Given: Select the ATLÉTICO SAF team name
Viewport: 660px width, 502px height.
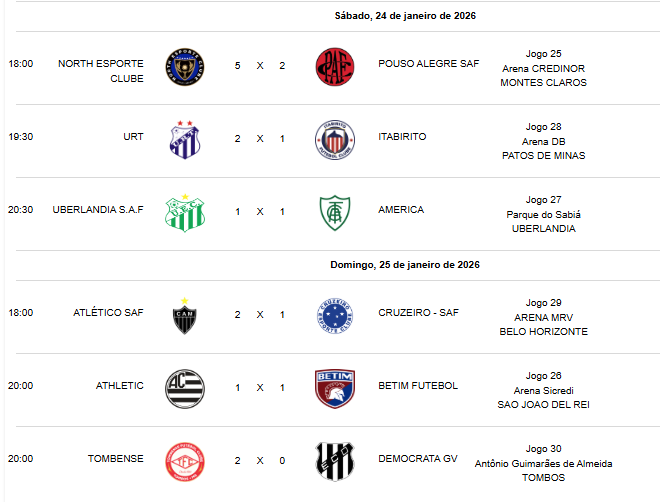Looking at the screenshot, I should (x=108, y=313).
